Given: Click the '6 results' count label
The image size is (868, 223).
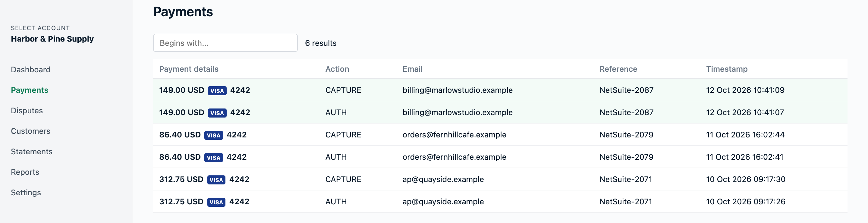Looking at the screenshot, I should tap(321, 43).
